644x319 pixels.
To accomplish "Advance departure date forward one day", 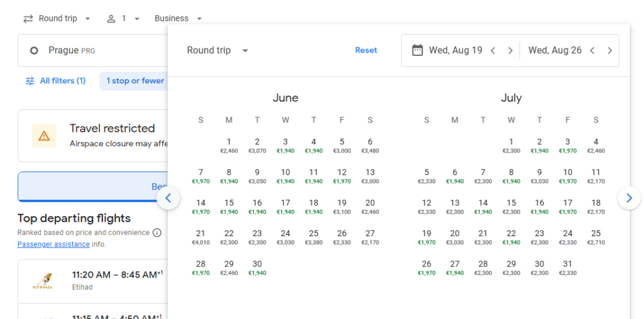I will tap(510, 50).
